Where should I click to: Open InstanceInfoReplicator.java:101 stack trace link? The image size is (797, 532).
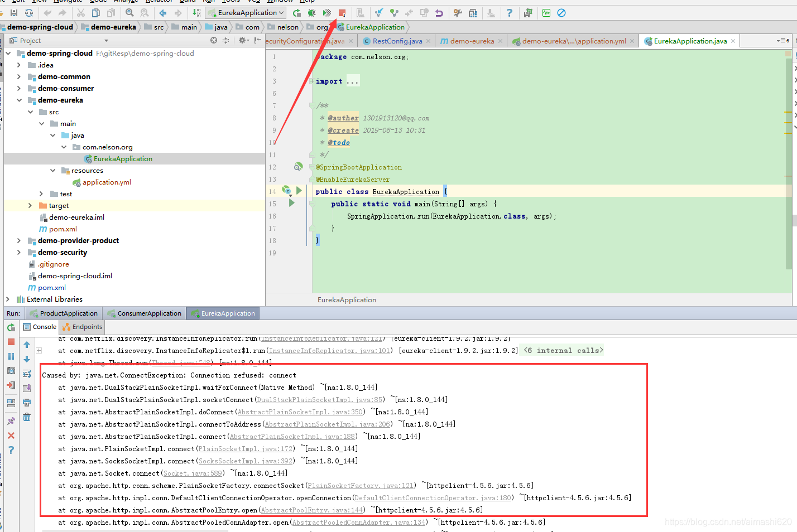coord(329,351)
